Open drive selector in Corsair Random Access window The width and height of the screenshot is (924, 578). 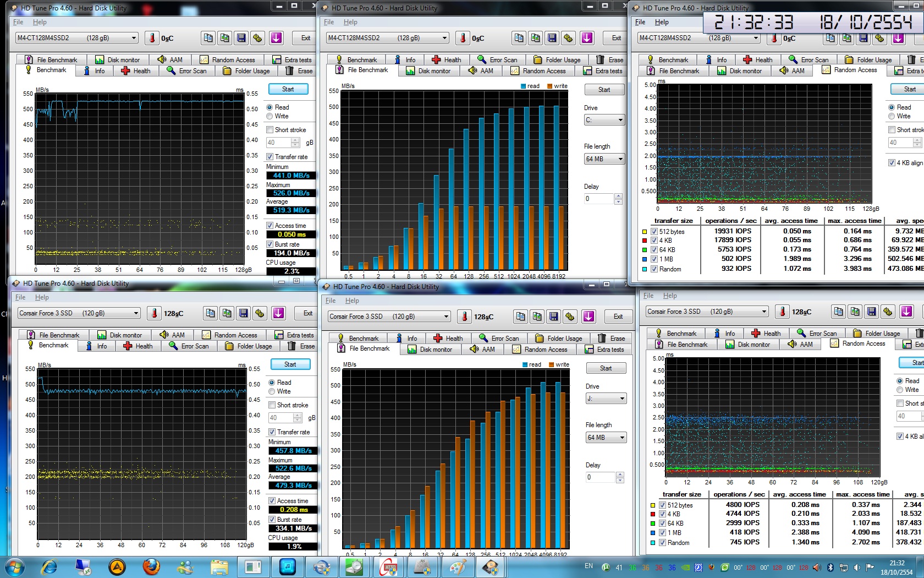[x=707, y=312]
